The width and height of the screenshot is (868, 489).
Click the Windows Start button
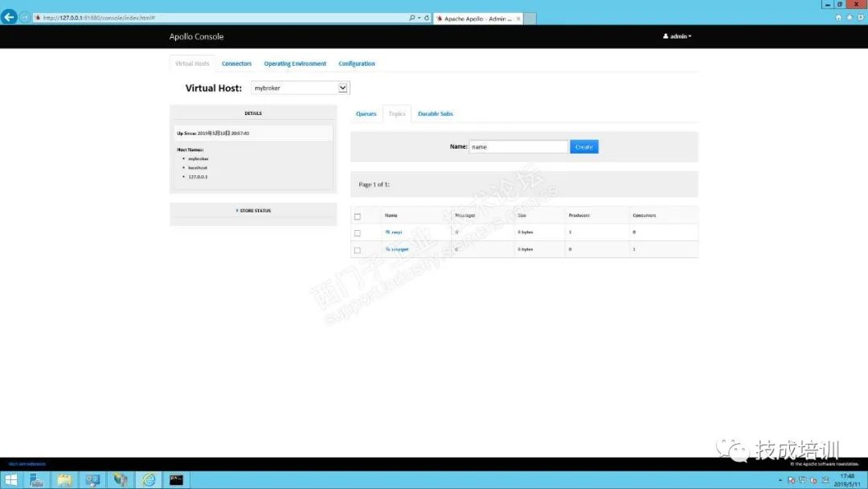(11, 479)
